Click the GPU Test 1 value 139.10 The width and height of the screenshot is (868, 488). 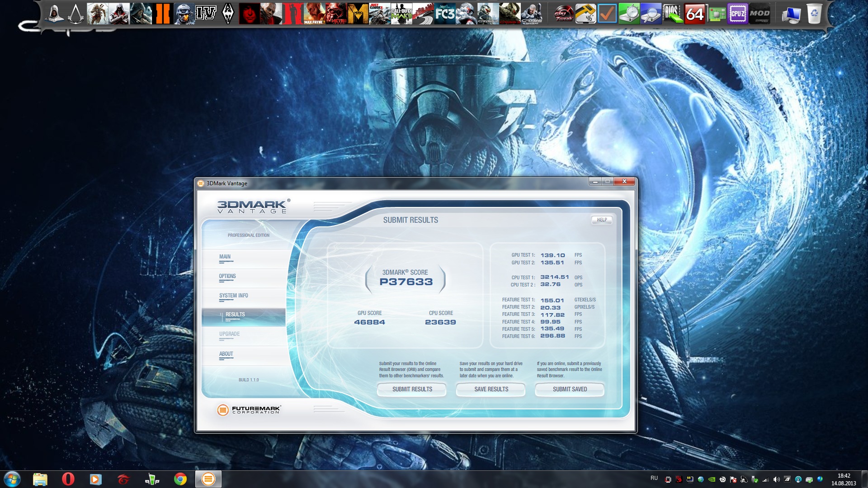[552, 255]
